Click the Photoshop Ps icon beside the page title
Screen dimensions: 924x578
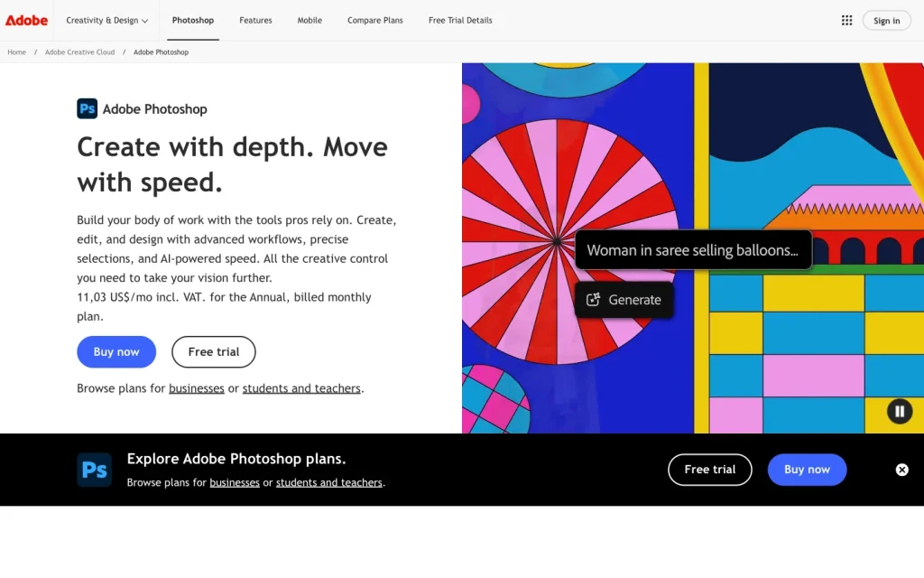point(88,108)
